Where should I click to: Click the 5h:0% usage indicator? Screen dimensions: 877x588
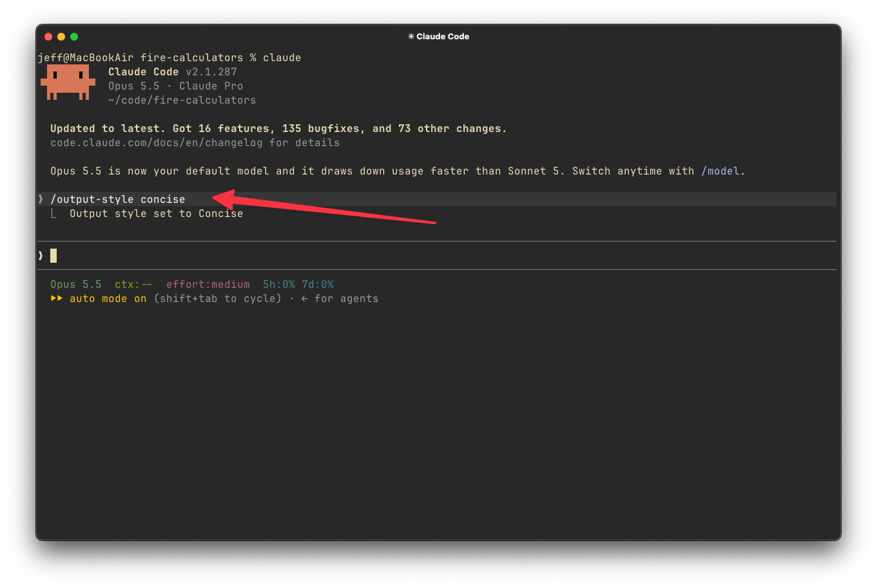point(279,285)
